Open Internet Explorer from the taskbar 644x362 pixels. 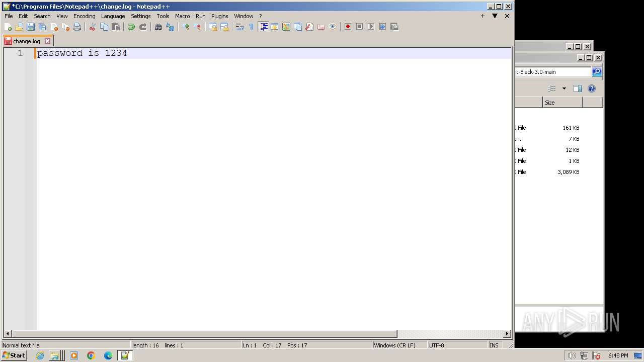point(40,355)
